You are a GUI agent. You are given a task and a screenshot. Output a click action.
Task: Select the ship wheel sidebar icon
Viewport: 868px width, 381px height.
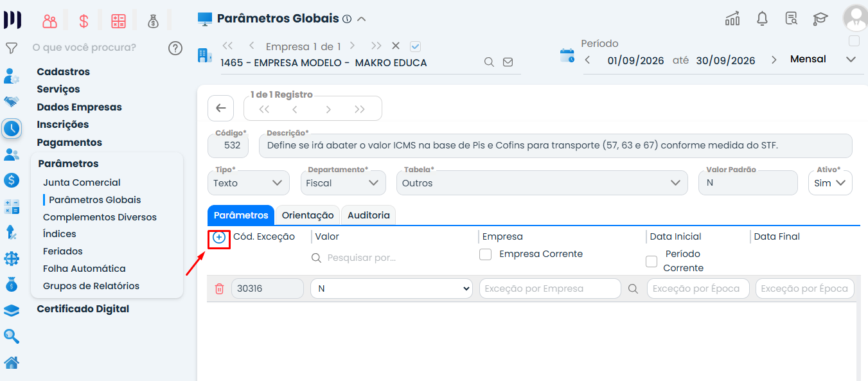click(x=12, y=258)
